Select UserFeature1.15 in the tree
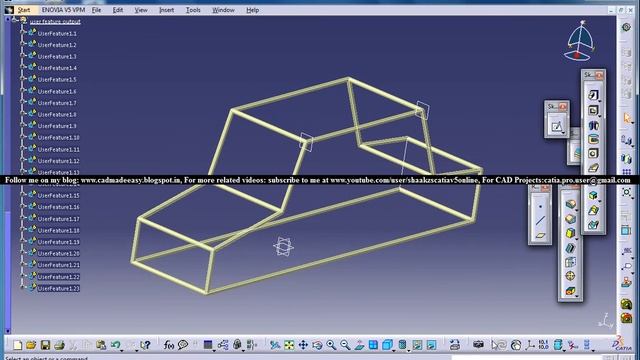640x360 pixels. coord(58,196)
